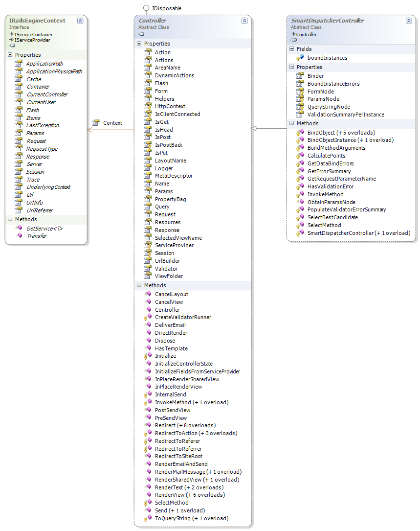Select the Send (+ 1 overload) method
Screen dimensions: 420x531
pos(180,510)
